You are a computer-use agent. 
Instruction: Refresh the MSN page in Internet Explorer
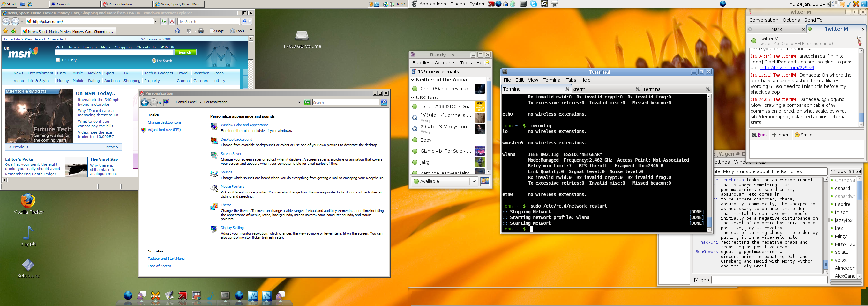click(x=163, y=22)
